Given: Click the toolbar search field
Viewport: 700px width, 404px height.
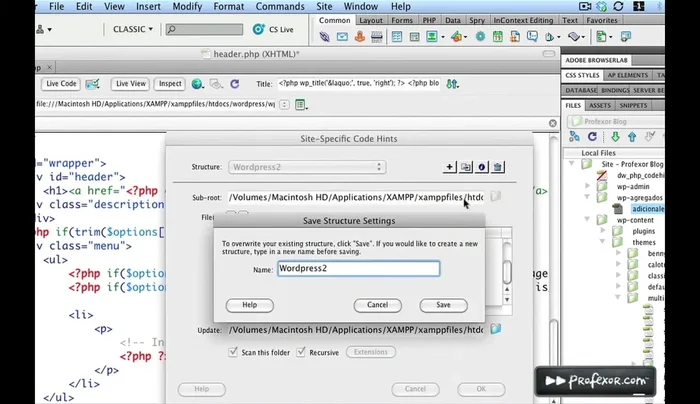Looking at the screenshot, I should coord(204,29).
